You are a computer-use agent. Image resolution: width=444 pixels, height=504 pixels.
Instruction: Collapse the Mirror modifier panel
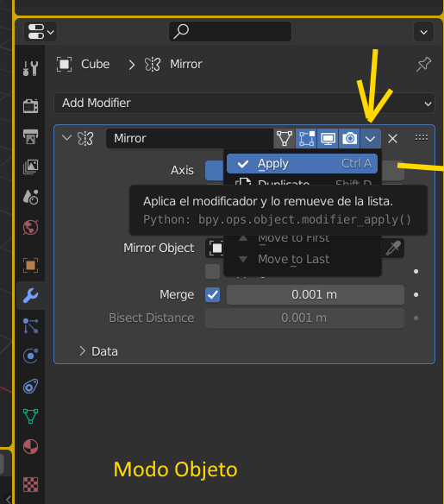[66, 138]
